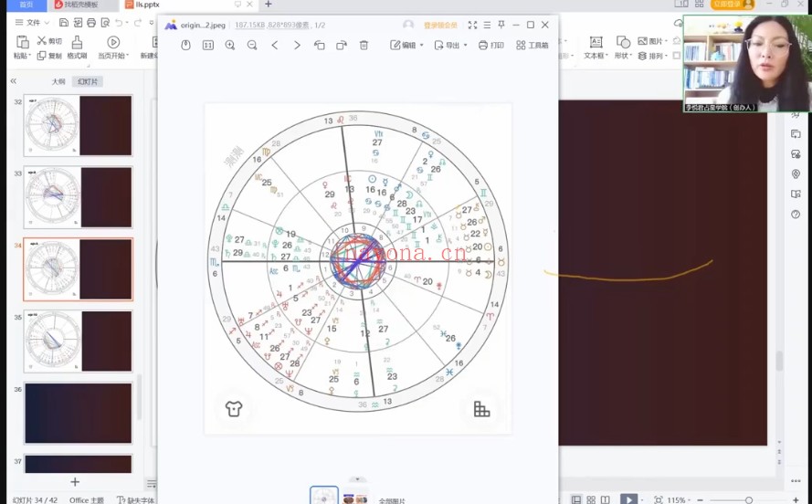The image size is (812, 504).
Task: Click the 复制 copy button
Action: point(49,56)
